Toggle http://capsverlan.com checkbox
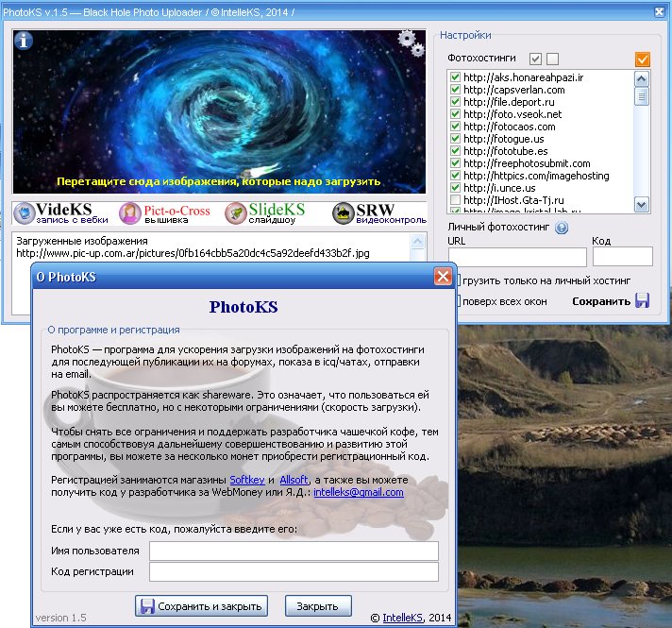Image resolution: width=672 pixels, height=628 pixels. pos(455,90)
